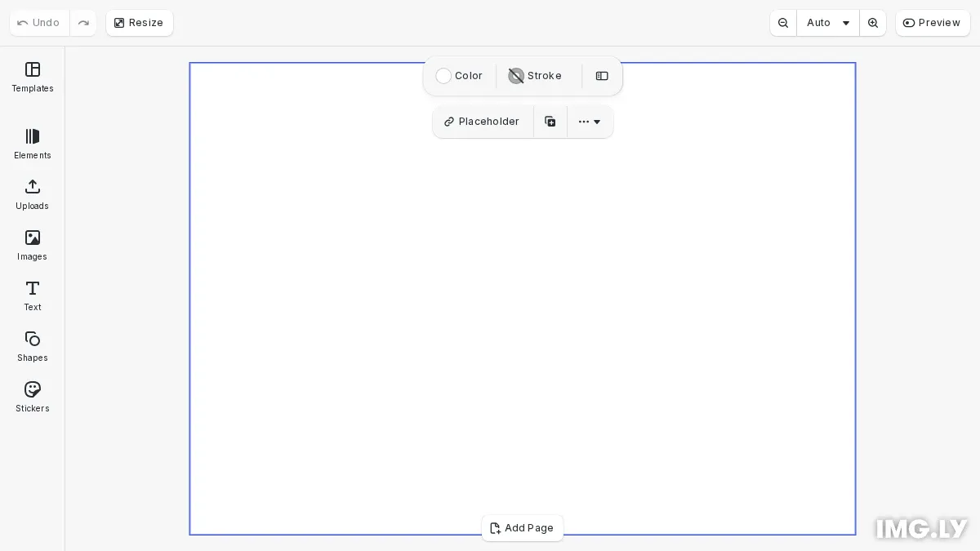Click the Undo button
This screenshot has height=551, width=980.
pos(39,23)
